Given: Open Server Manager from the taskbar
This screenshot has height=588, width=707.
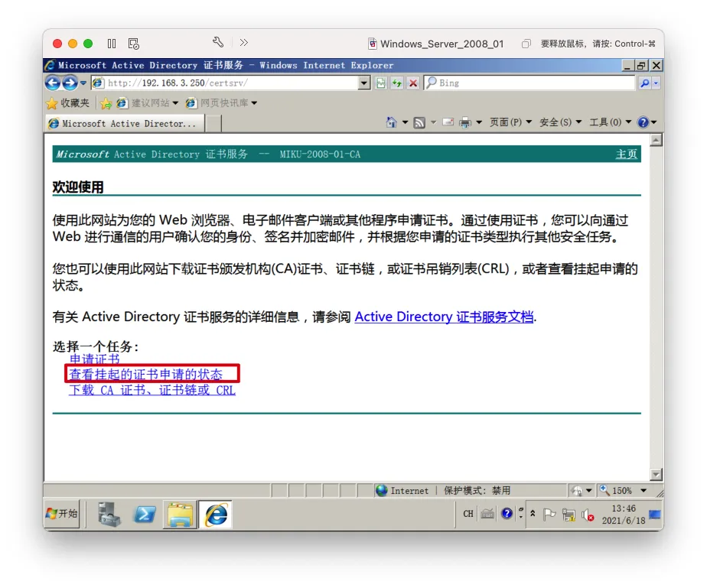Looking at the screenshot, I should (x=109, y=514).
